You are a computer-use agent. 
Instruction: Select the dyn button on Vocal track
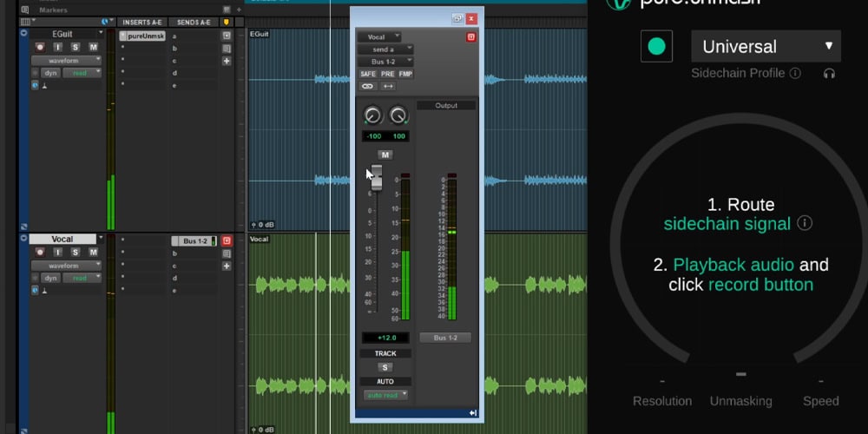point(50,279)
